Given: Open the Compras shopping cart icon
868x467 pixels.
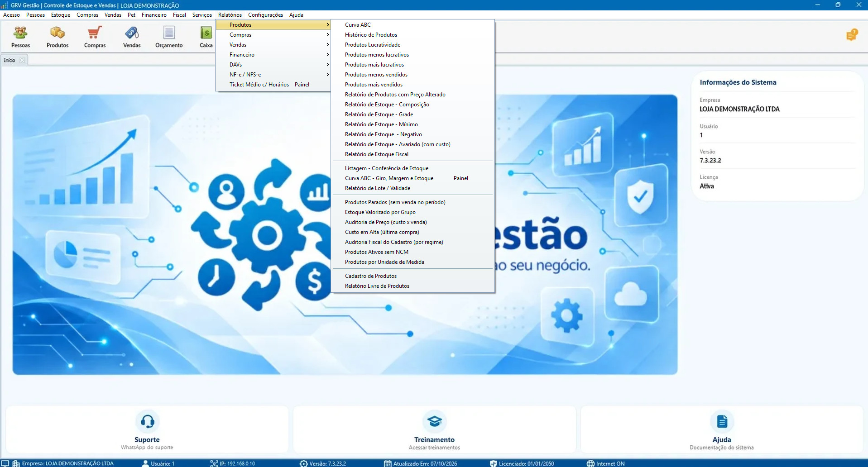Looking at the screenshot, I should [95, 37].
